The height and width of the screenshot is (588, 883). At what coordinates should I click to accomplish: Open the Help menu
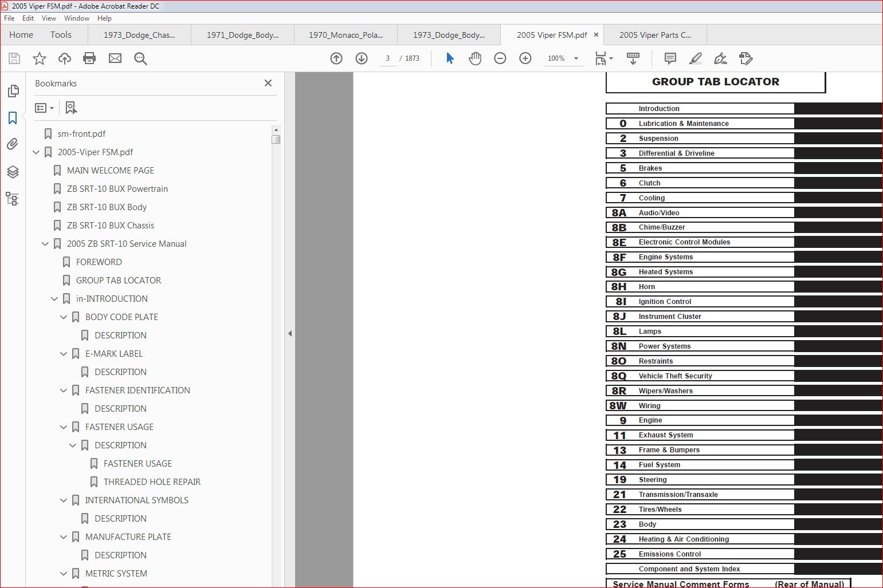[x=104, y=18]
